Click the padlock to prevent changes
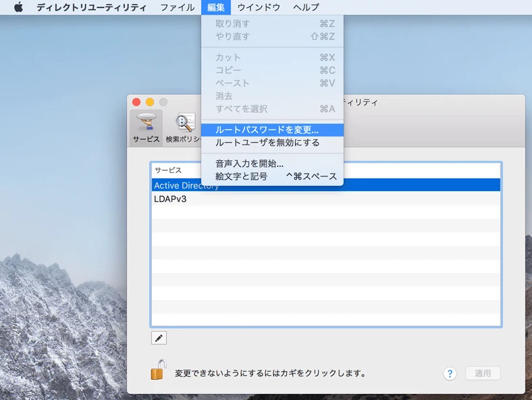The height and width of the screenshot is (400, 532). point(159,370)
